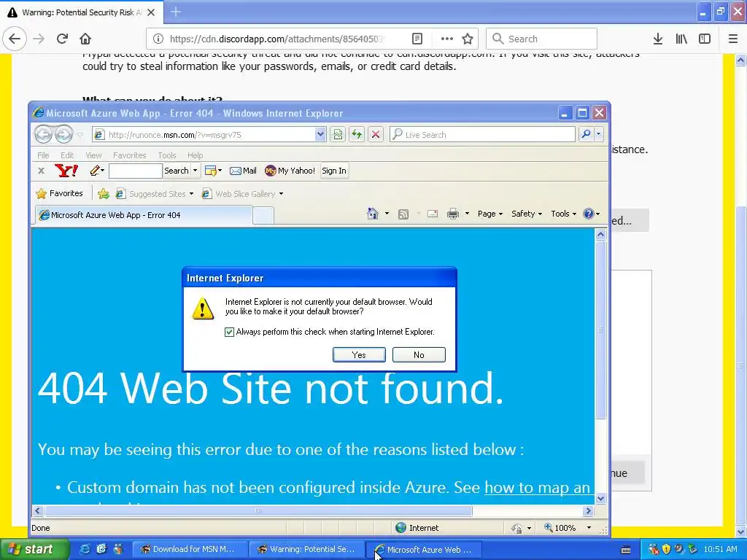The image size is (747, 560).
Task: Expand IE search provider options arrow
Action: click(x=599, y=135)
